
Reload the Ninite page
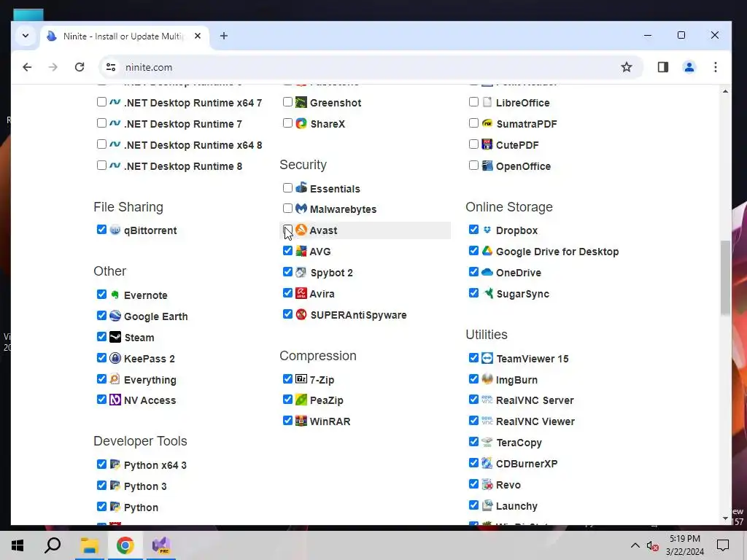point(80,67)
